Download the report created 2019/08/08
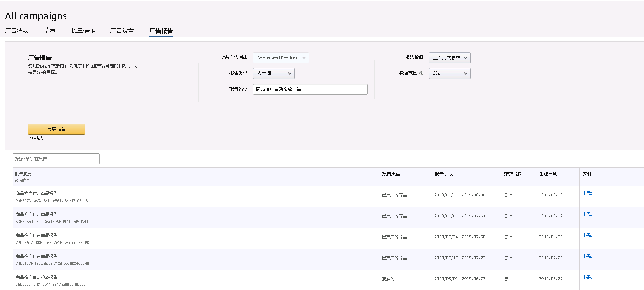Screen dimensions: 644x290 pos(587,193)
